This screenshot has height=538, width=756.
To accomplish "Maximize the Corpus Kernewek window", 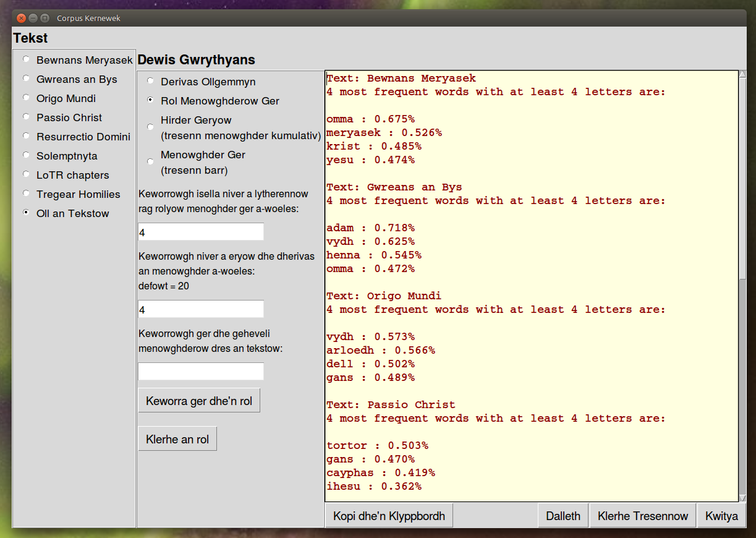I will click(x=45, y=18).
